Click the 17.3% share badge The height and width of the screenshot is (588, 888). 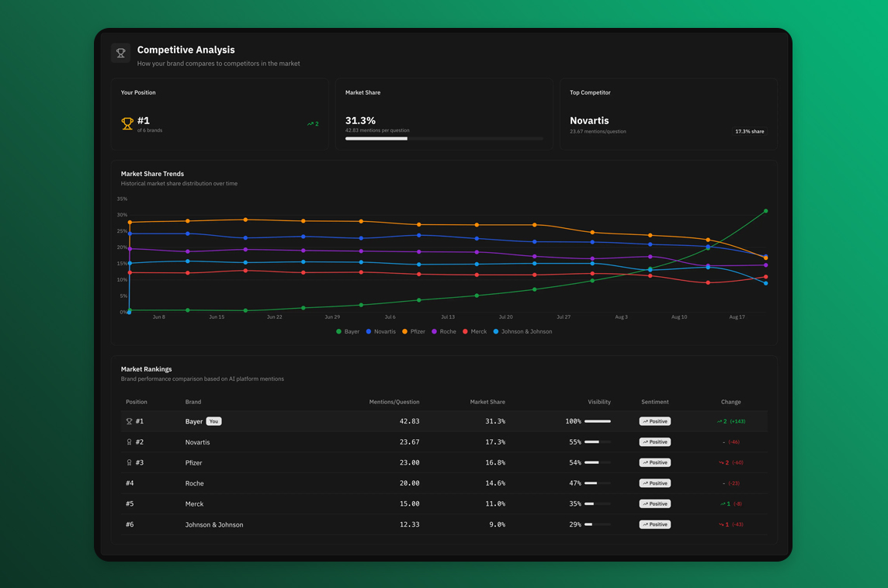pyautogui.click(x=749, y=131)
